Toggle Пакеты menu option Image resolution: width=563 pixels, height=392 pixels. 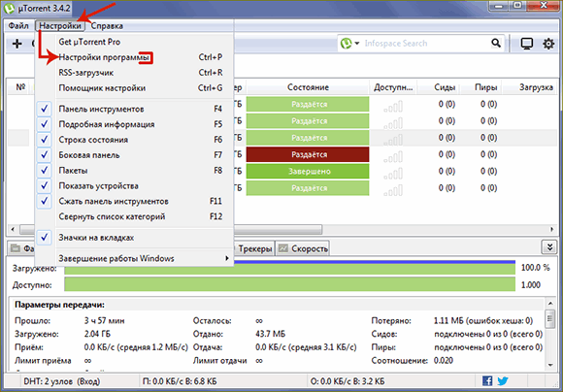[134, 171]
